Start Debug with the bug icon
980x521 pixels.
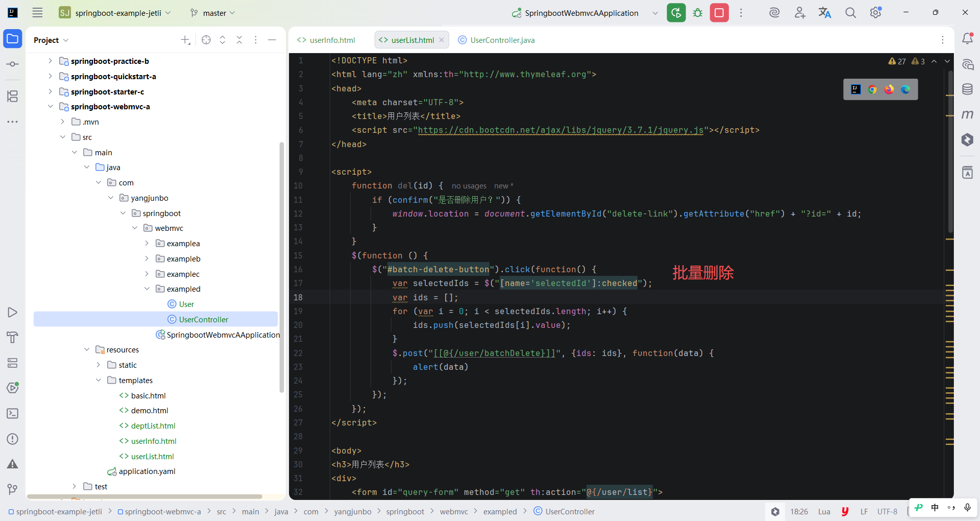pyautogui.click(x=698, y=13)
